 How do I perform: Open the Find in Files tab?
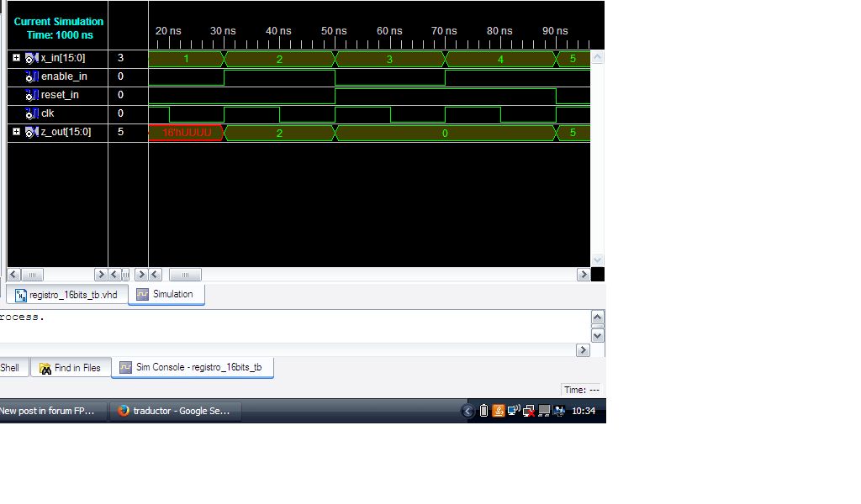71,367
